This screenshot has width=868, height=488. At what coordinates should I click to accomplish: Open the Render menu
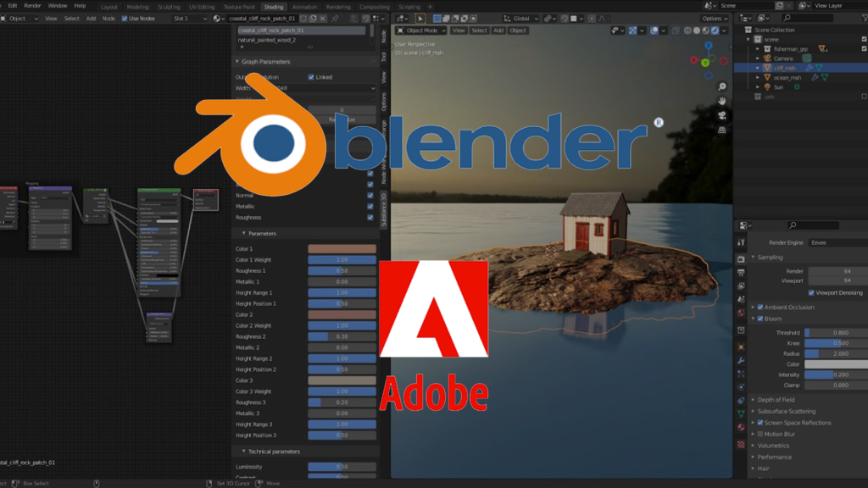coord(33,6)
